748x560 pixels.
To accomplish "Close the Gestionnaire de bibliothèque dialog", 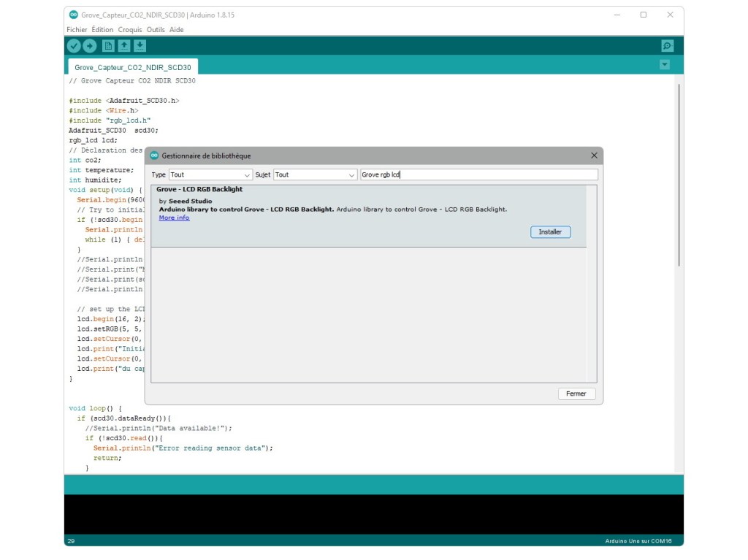I will [594, 156].
